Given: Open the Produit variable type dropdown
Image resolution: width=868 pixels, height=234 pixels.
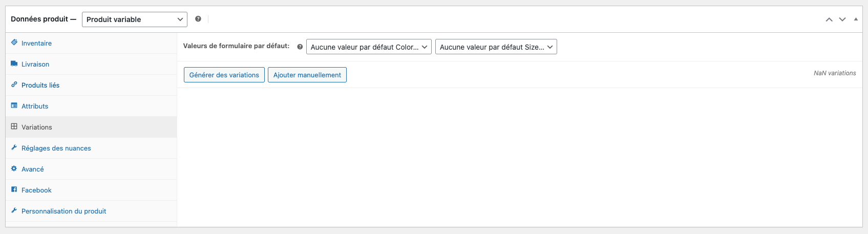Looking at the screenshot, I should [135, 19].
